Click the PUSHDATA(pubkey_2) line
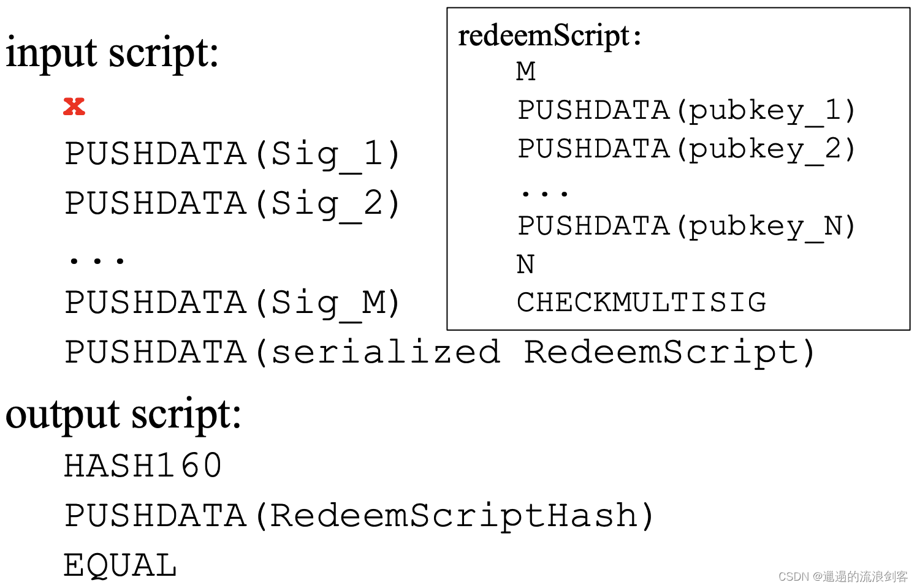Screen dimensions: 917x588 tap(686, 149)
